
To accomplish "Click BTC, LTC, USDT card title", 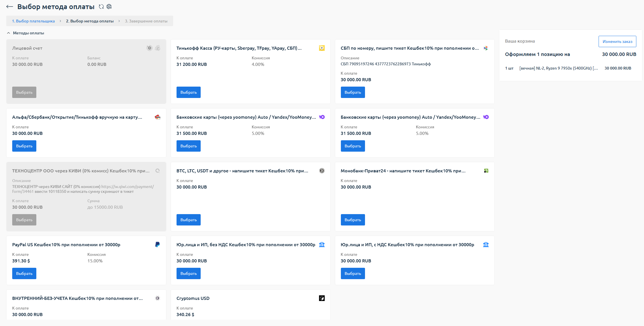I will point(242,171).
